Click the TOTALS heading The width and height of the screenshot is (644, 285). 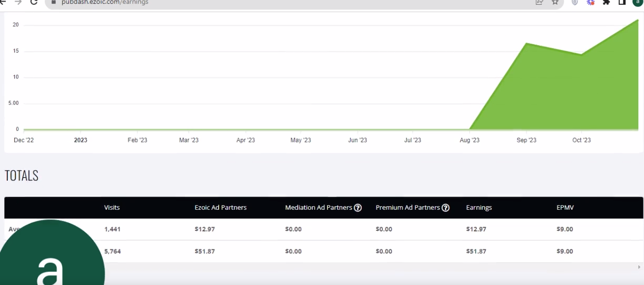[x=22, y=176]
